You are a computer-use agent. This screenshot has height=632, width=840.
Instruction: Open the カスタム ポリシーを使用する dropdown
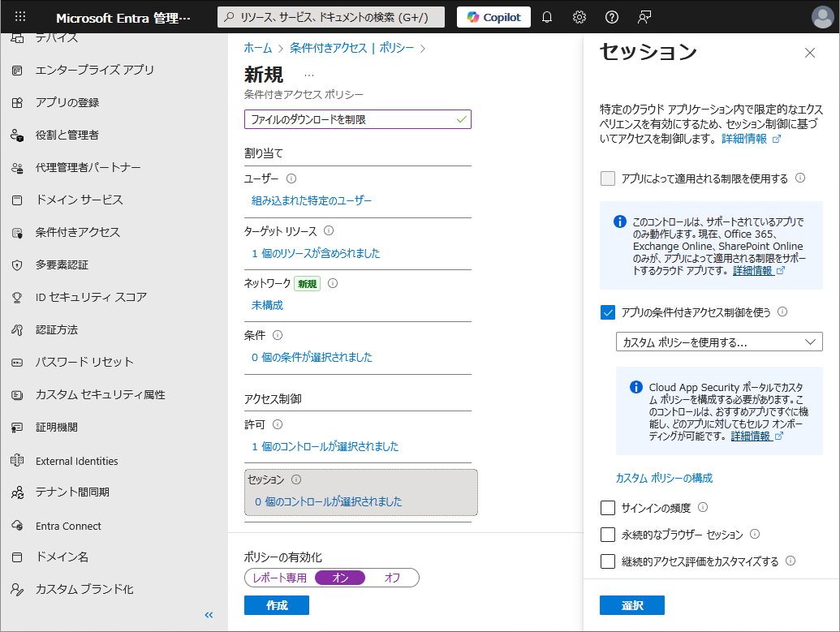(x=719, y=342)
